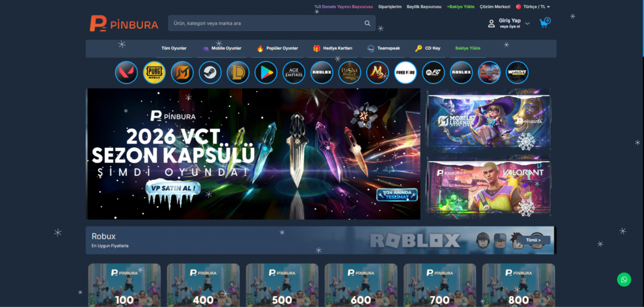Click the search magnifier icon
The image size is (644, 307).
point(367,24)
